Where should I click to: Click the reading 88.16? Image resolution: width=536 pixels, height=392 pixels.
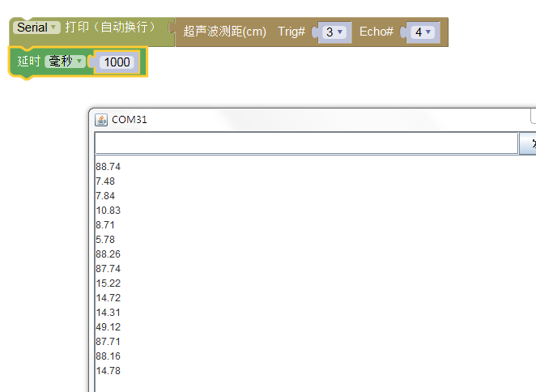(x=108, y=356)
